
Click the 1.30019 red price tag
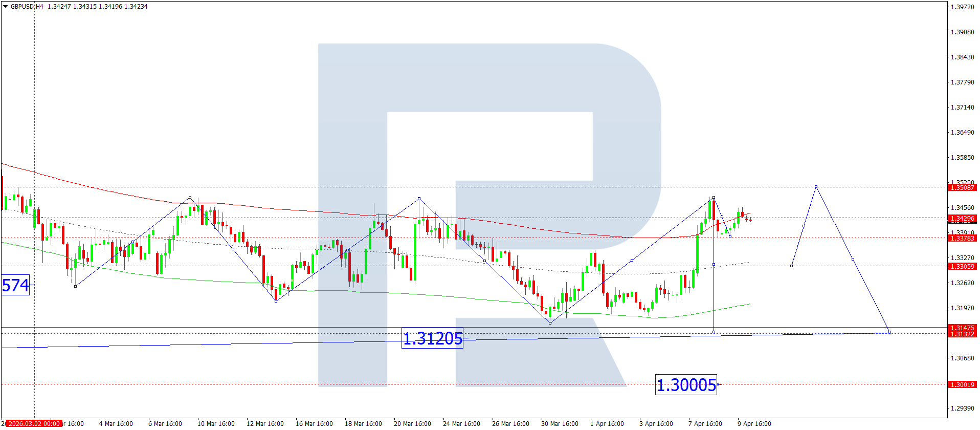(x=962, y=384)
